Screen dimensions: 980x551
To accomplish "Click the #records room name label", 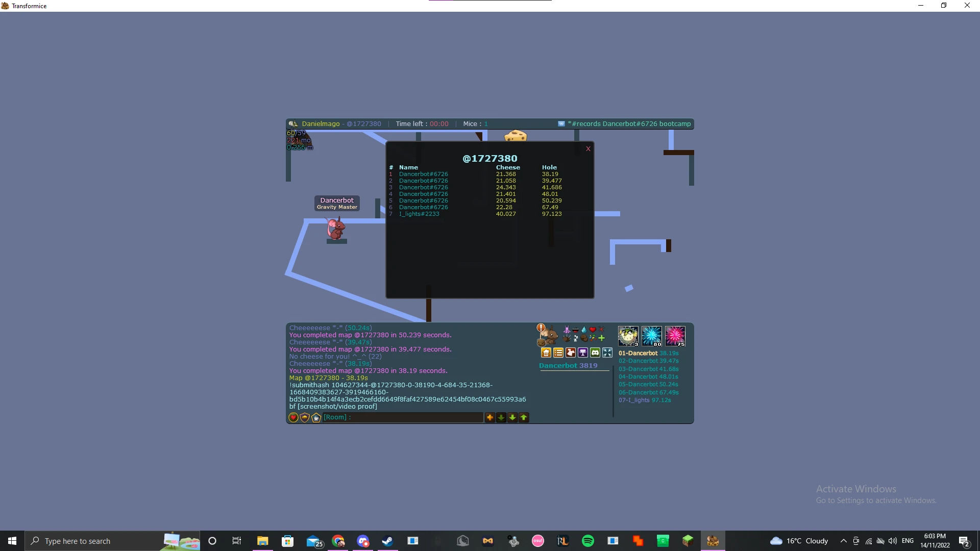I will coord(630,124).
